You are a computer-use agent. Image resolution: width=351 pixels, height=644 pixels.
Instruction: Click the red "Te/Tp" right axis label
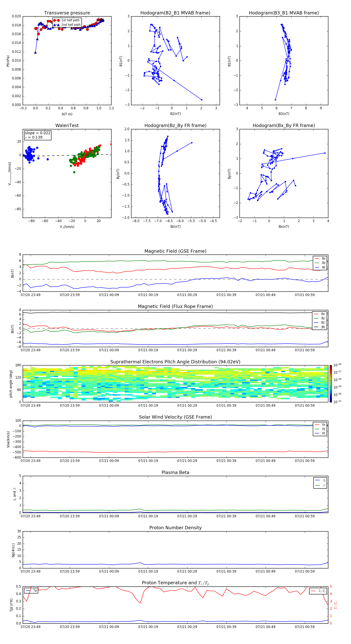click(336, 605)
